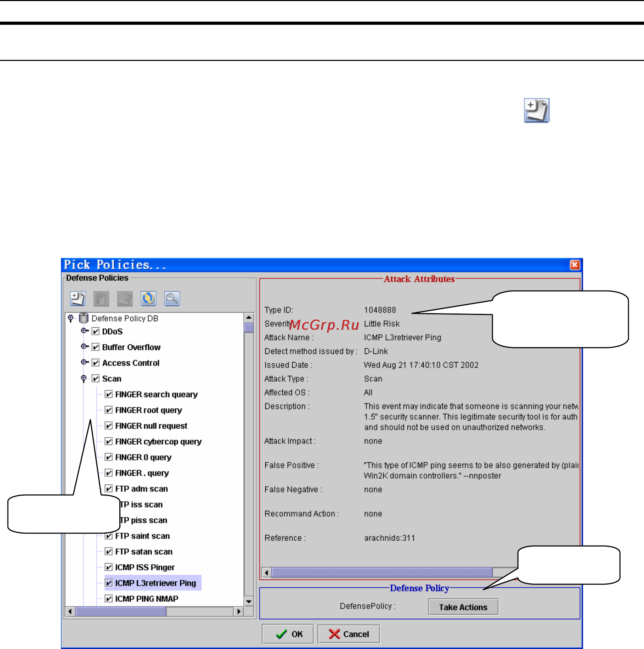Expand the Buffer Overflow tree node
The width and height of the screenshot is (644, 649).
[x=84, y=346]
